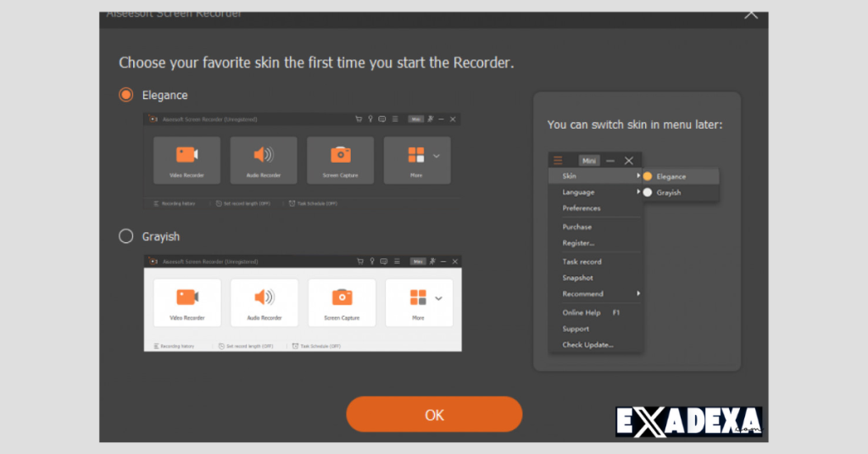This screenshot has width=868, height=454.
Task: Click Set record length in Elegance preview
Action: click(x=243, y=203)
